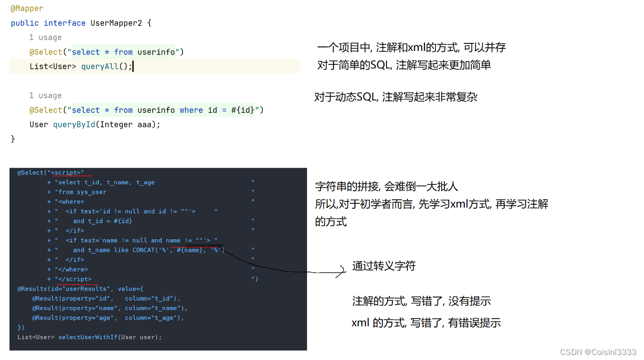Click the '1 usage' hint above queryById
644x360 pixels.
point(45,95)
